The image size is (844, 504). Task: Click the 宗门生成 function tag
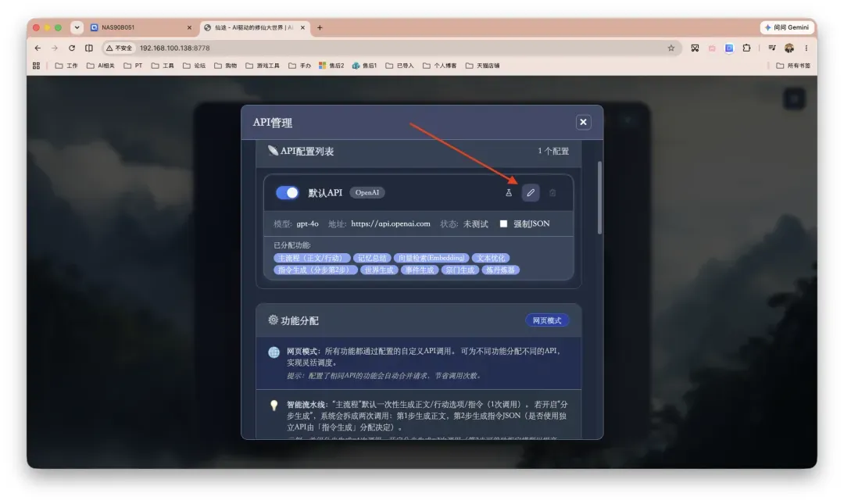point(460,270)
